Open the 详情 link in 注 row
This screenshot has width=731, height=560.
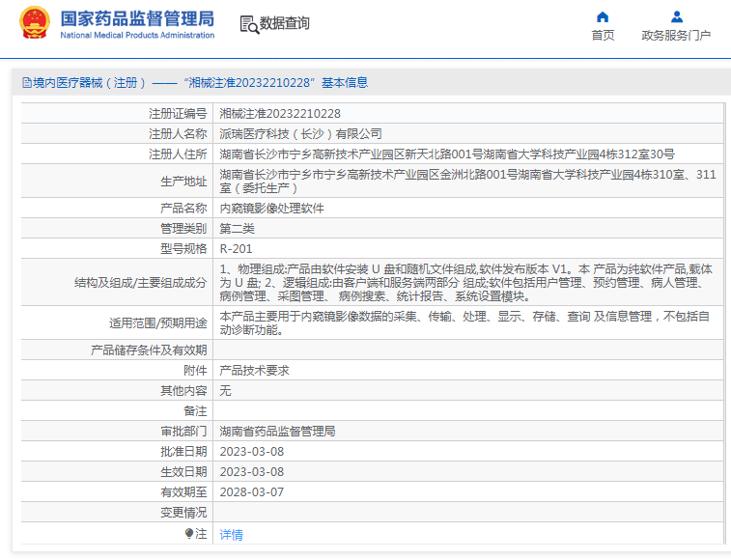pos(231,534)
